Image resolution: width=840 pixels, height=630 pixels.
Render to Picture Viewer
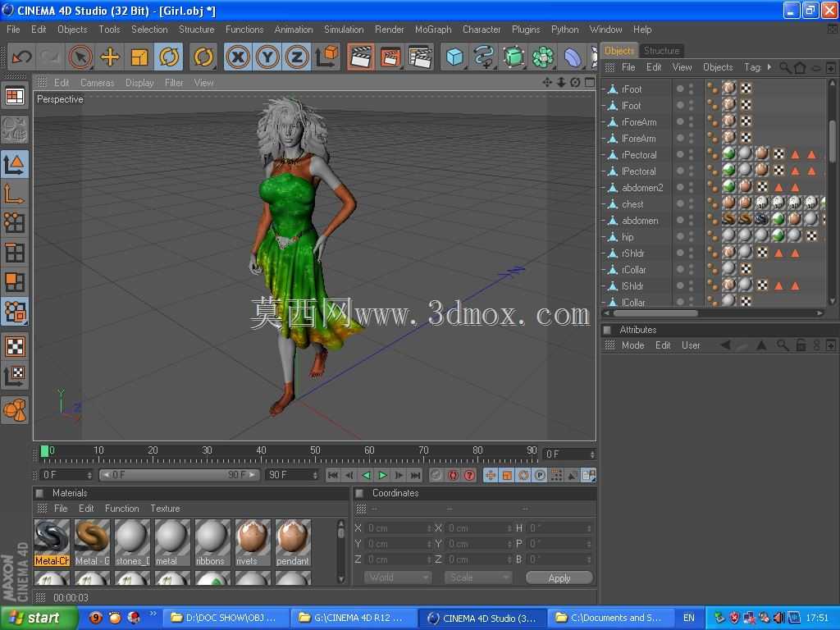390,57
